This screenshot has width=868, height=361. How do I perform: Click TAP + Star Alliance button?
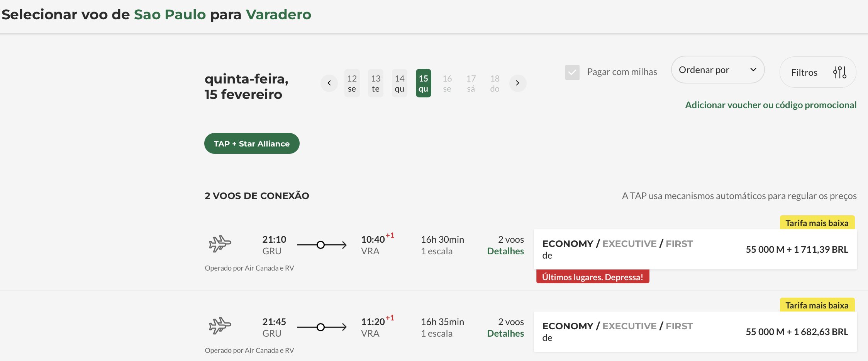[x=252, y=143]
